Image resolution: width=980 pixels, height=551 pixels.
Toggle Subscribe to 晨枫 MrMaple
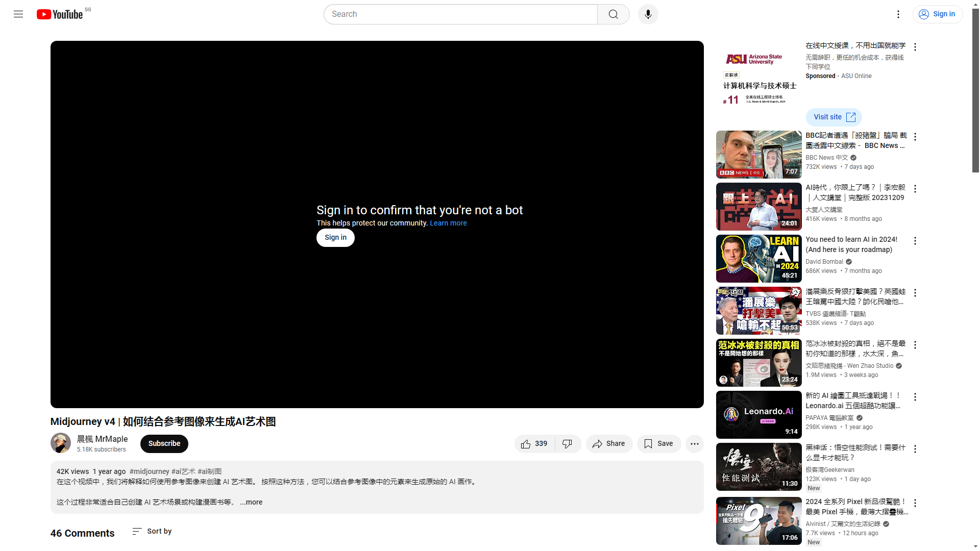[164, 443]
